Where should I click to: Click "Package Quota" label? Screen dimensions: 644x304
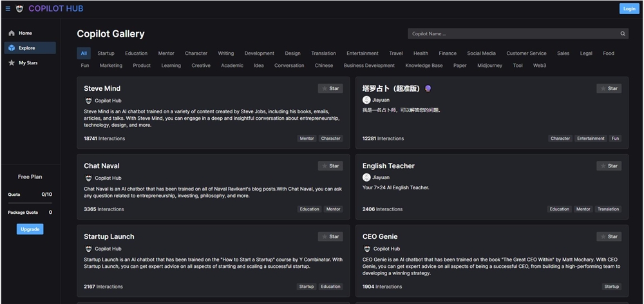tap(23, 213)
